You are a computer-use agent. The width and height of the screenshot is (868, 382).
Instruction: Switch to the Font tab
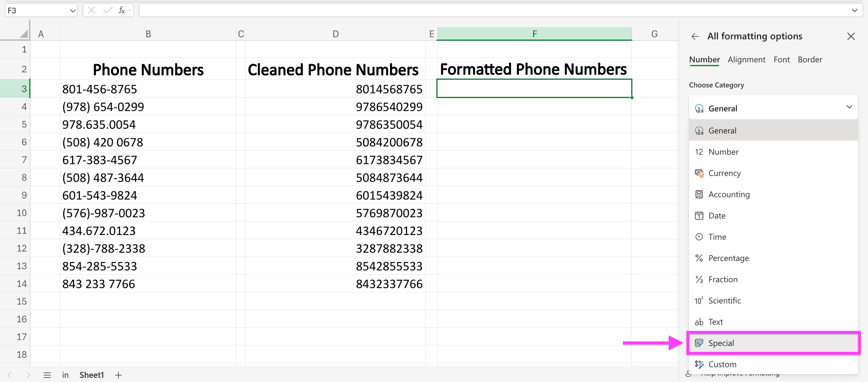(782, 60)
